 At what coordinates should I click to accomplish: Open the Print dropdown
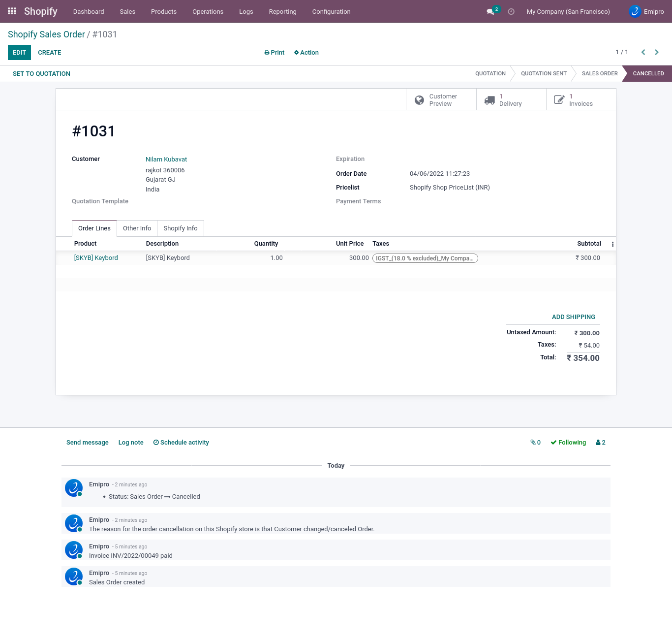tap(275, 53)
